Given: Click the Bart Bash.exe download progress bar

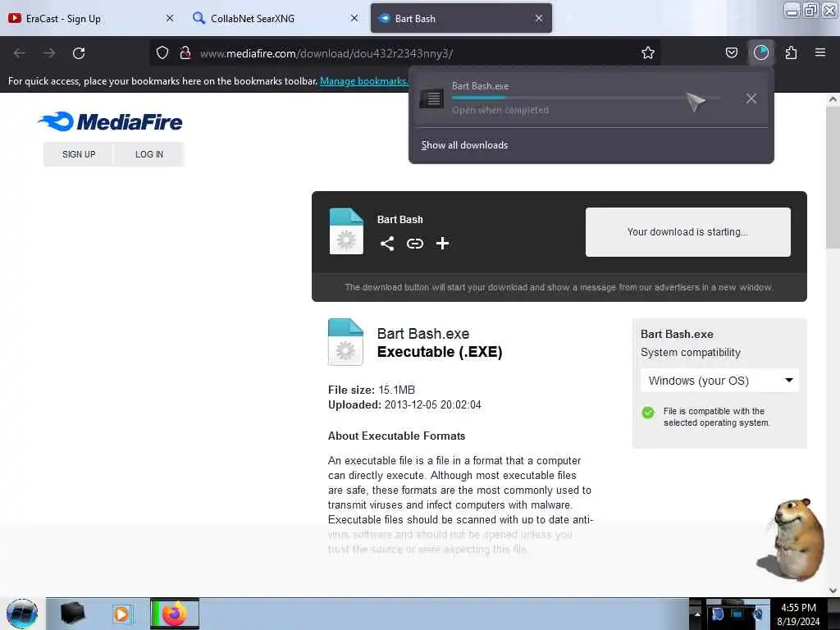Looking at the screenshot, I should pos(586,98).
